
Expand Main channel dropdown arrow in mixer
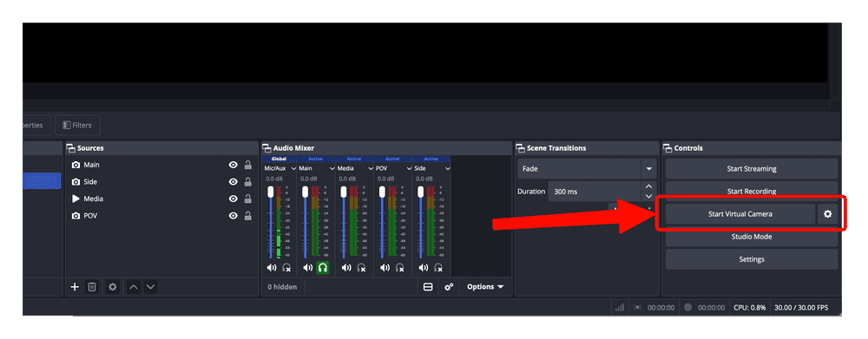pos(332,168)
